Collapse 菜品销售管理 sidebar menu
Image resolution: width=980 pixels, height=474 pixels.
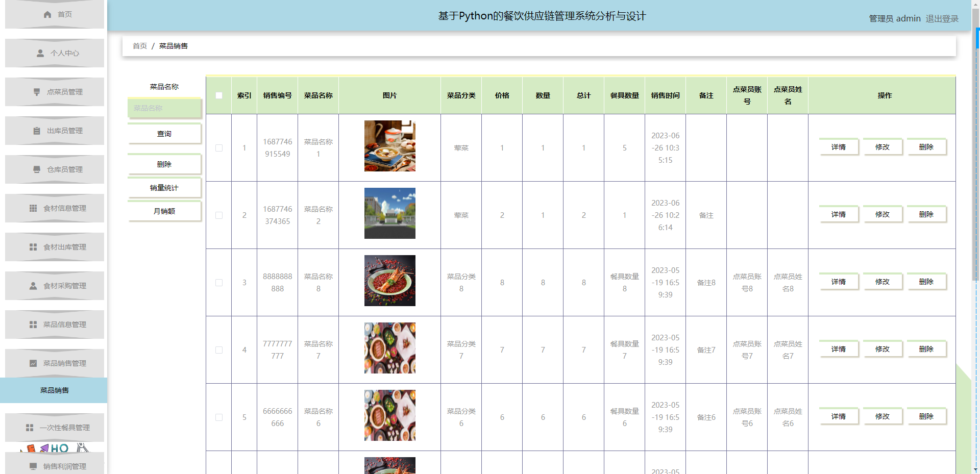(x=55, y=363)
